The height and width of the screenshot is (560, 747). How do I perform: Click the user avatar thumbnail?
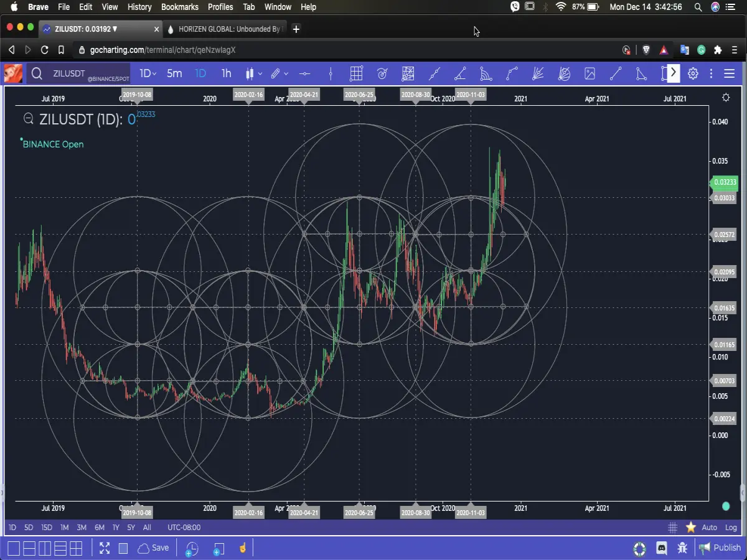pos(13,73)
